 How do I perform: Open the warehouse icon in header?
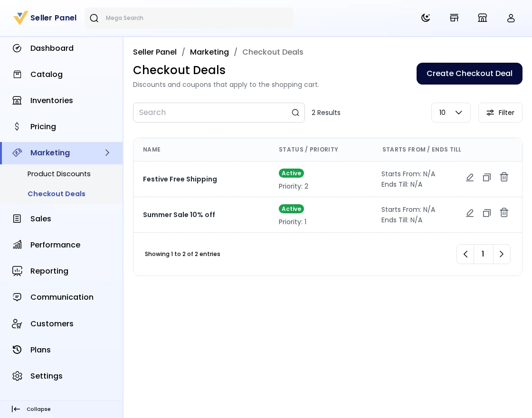pyautogui.click(x=483, y=18)
